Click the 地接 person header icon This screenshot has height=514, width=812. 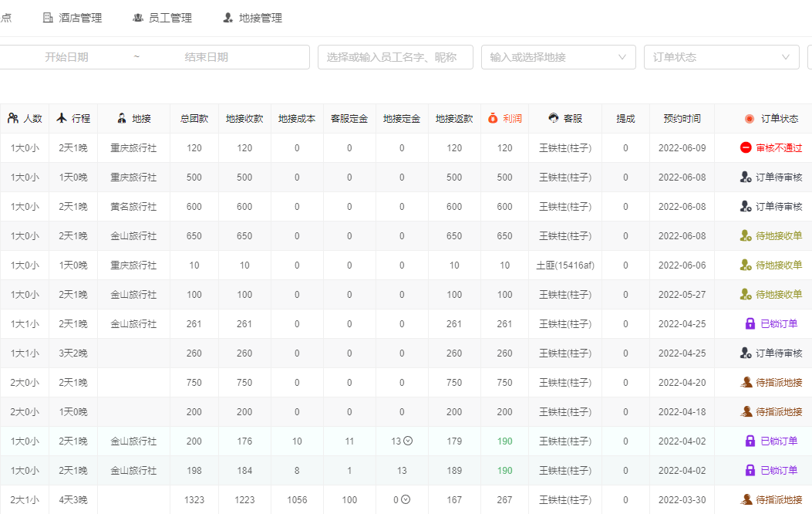(122, 119)
